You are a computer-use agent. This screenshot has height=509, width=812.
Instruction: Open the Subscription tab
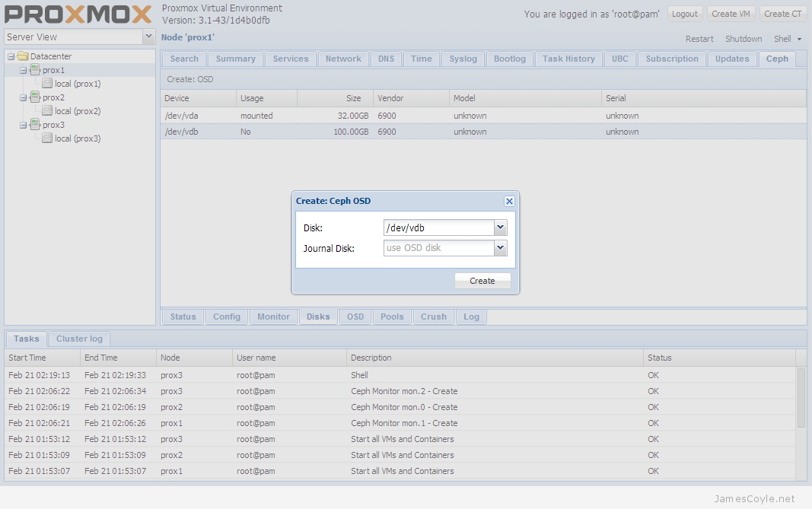point(672,59)
